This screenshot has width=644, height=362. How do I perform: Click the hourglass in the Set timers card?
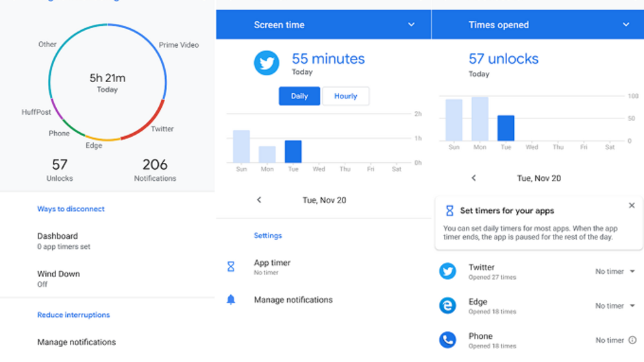click(x=449, y=211)
